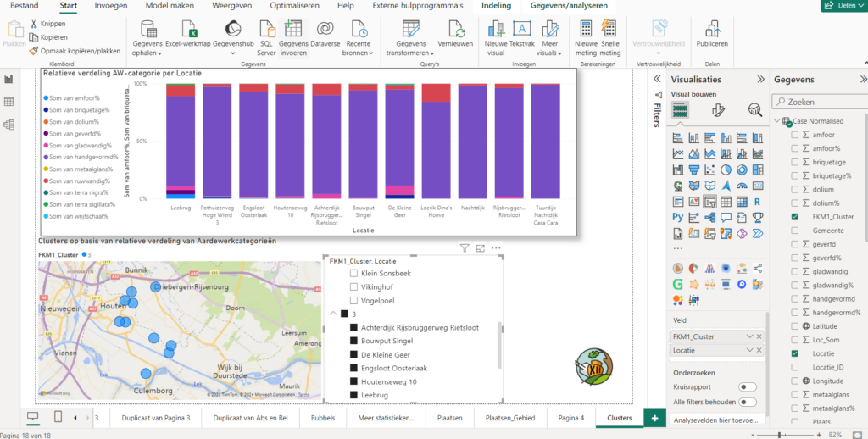Open the Model maken ribbon tab

170,6
